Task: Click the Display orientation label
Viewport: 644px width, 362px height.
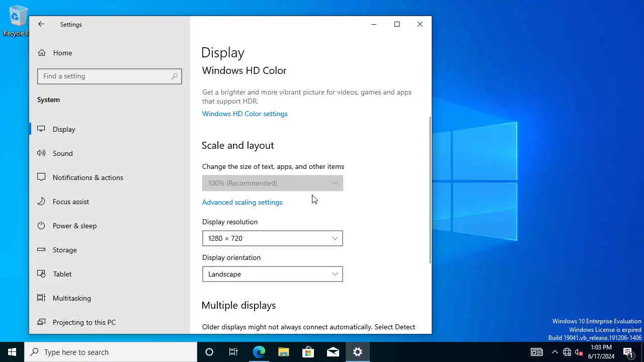Action: (x=231, y=257)
